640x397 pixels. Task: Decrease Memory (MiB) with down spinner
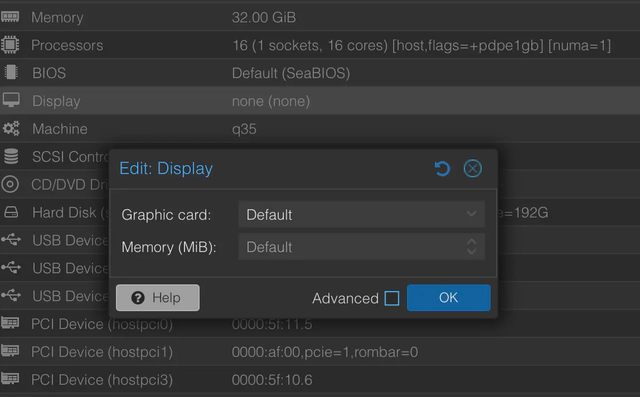[x=471, y=252]
